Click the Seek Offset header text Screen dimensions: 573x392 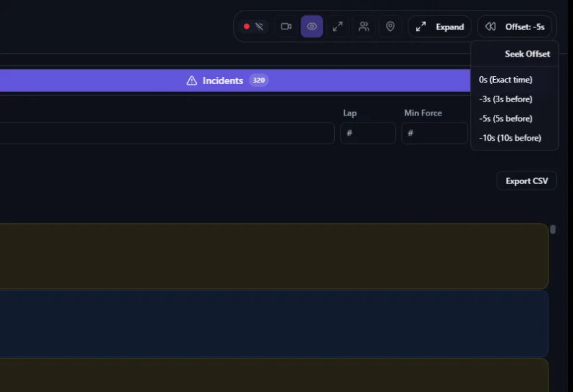pyautogui.click(x=527, y=54)
